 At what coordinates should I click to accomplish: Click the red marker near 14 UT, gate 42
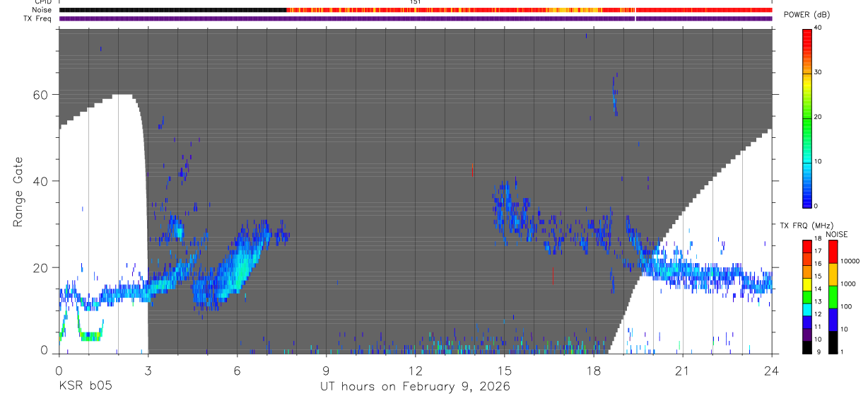coord(472,170)
